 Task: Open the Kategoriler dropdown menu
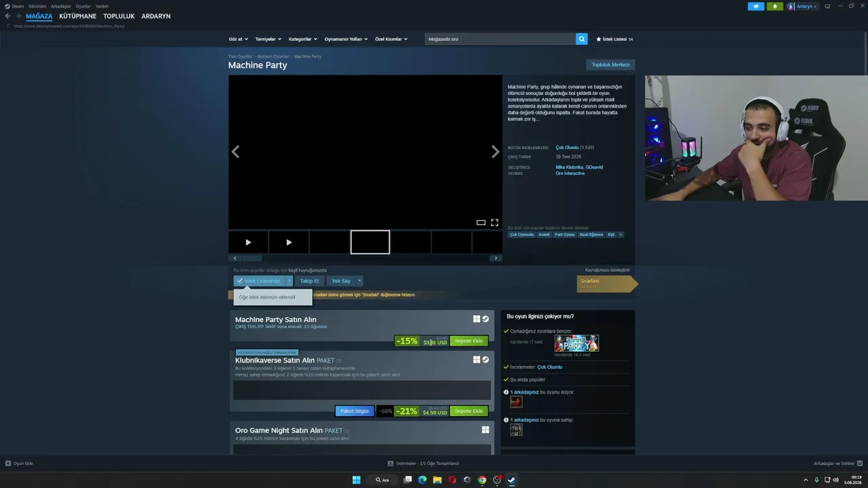click(x=302, y=39)
